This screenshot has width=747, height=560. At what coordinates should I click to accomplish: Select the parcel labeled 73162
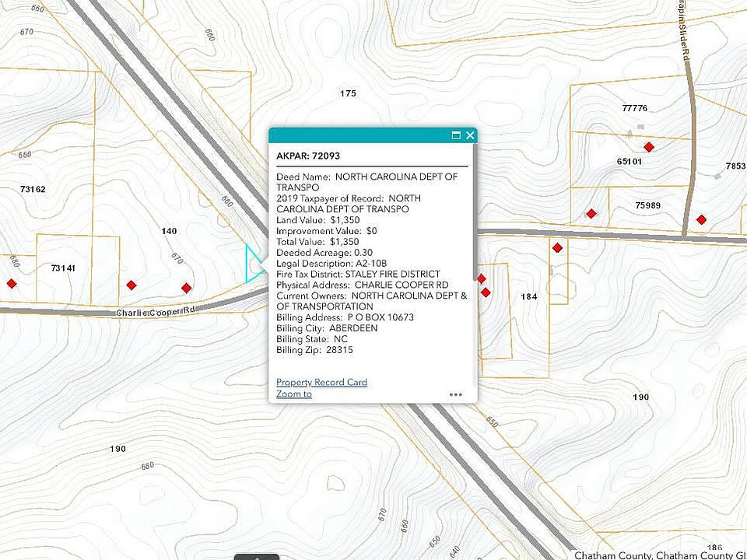pyautogui.click(x=33, y=190)
